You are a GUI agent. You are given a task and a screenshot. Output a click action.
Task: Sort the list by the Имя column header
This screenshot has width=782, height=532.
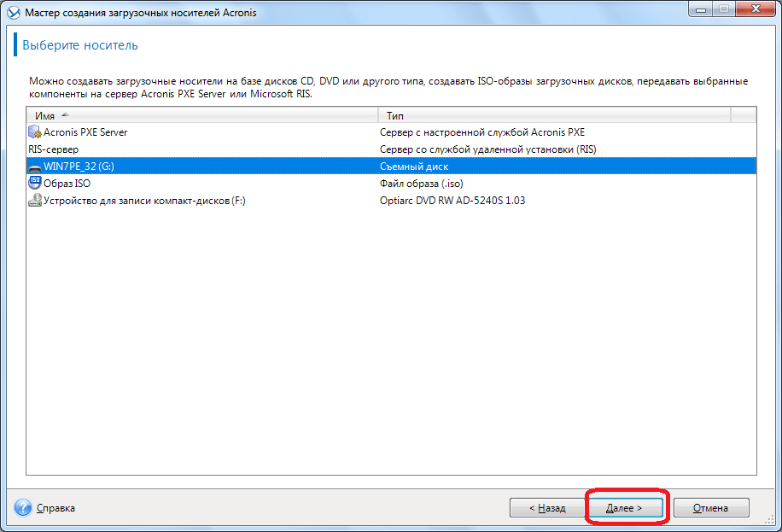click(x=202, y=116)
